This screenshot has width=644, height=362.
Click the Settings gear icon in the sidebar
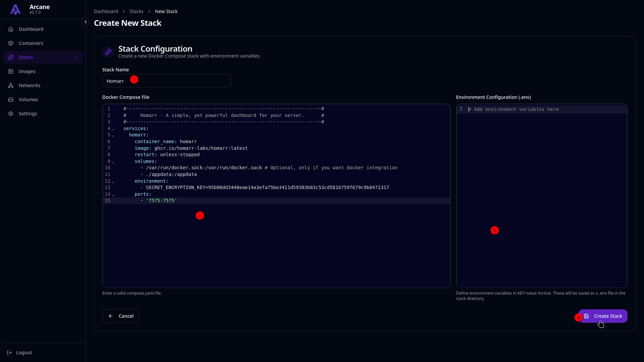tap(11, 114)
